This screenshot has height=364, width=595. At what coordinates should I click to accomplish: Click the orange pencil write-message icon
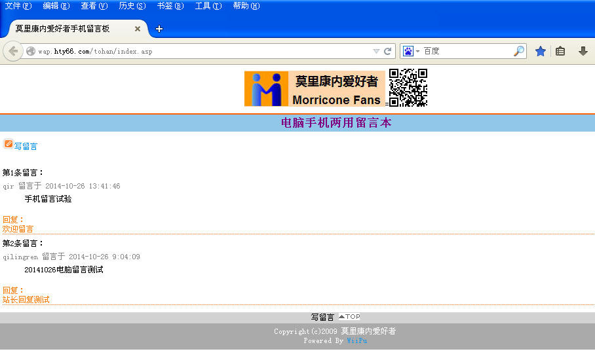pyautogui.click(x=8, y=144)
